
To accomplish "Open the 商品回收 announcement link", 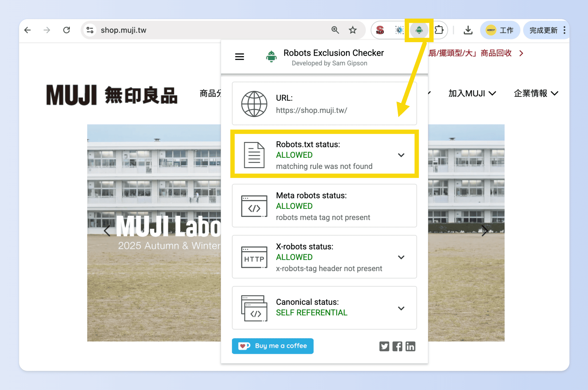I will click(x=496, y=53).
